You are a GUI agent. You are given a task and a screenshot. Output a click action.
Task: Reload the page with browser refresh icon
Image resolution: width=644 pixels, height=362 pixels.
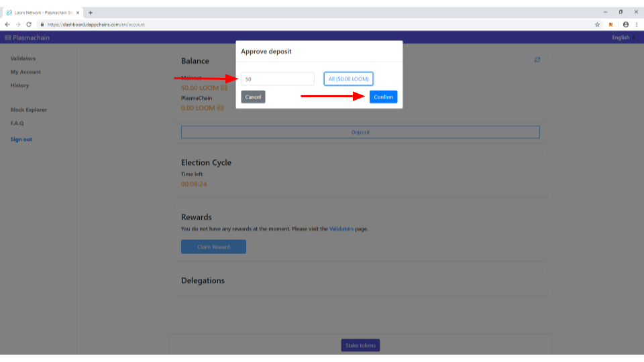(29, 25)
